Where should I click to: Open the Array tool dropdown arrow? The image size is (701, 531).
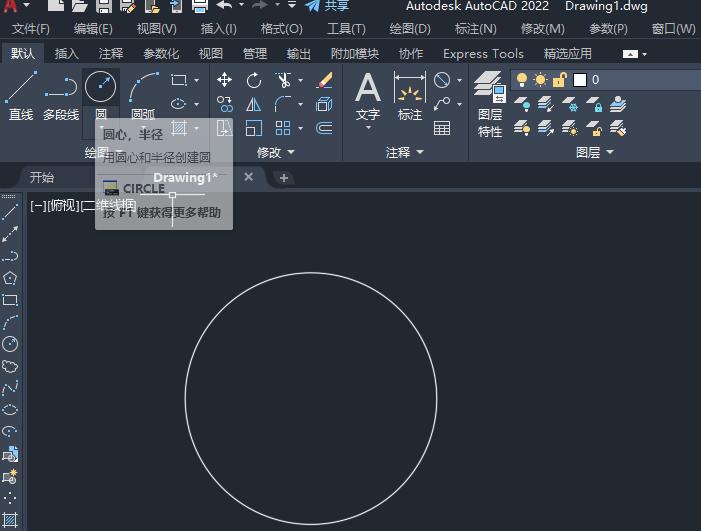coord(300,128)
